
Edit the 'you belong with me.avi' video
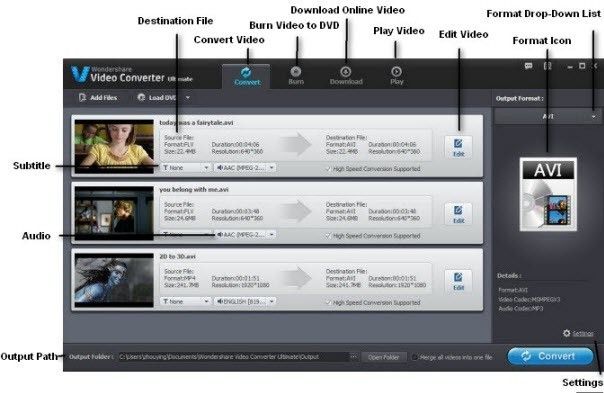pyautogui.click(x=458, y=214)
